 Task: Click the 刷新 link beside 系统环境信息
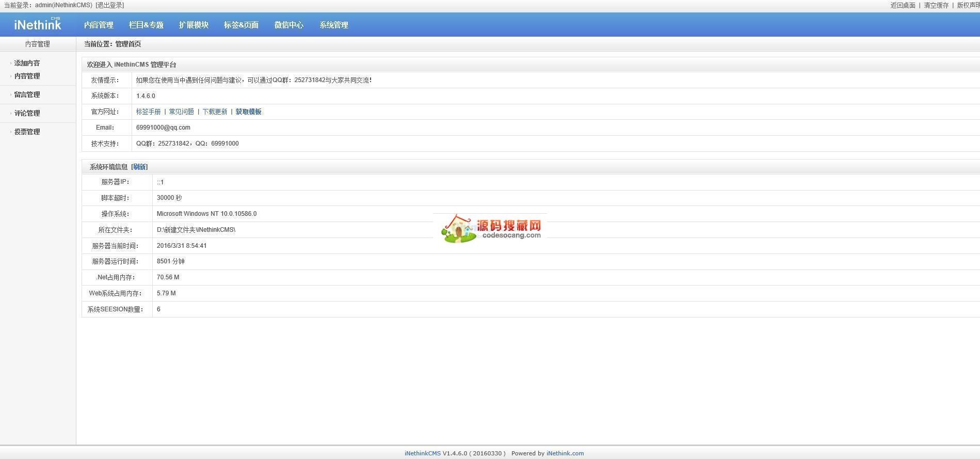click(139, 167)
